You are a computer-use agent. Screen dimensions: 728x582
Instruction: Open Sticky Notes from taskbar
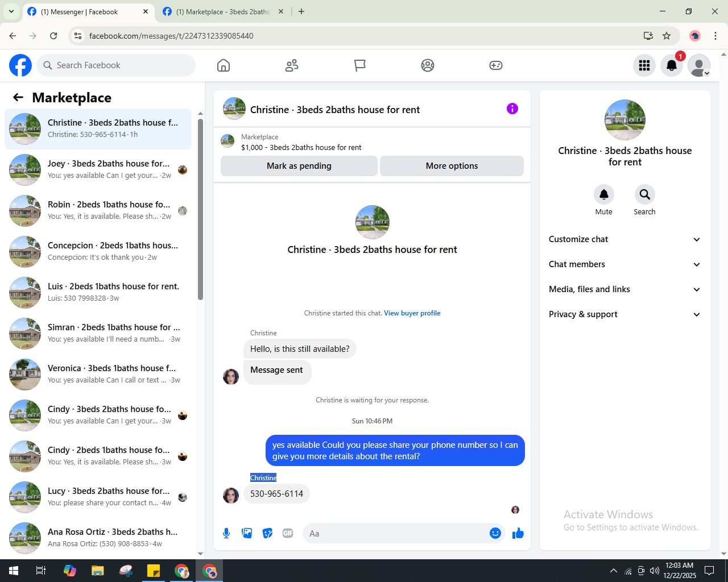point(154,571)
